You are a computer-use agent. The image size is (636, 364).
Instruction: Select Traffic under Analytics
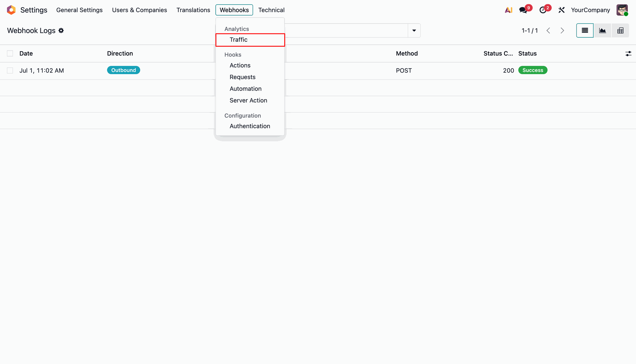pos(250,40)
